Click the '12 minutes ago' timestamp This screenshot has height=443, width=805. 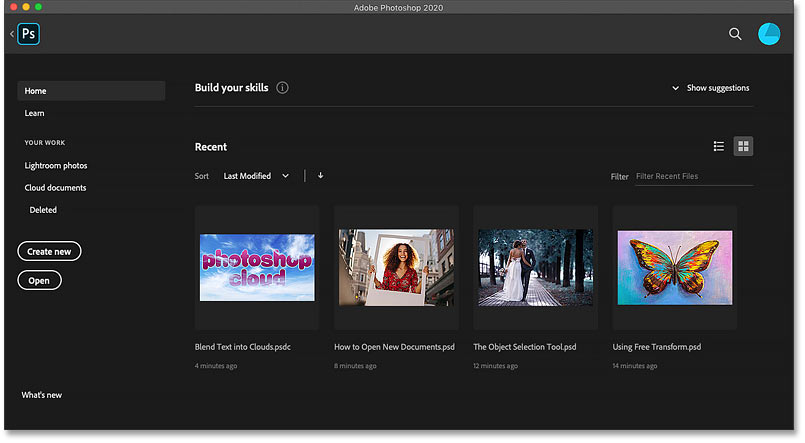click(495, 365)
